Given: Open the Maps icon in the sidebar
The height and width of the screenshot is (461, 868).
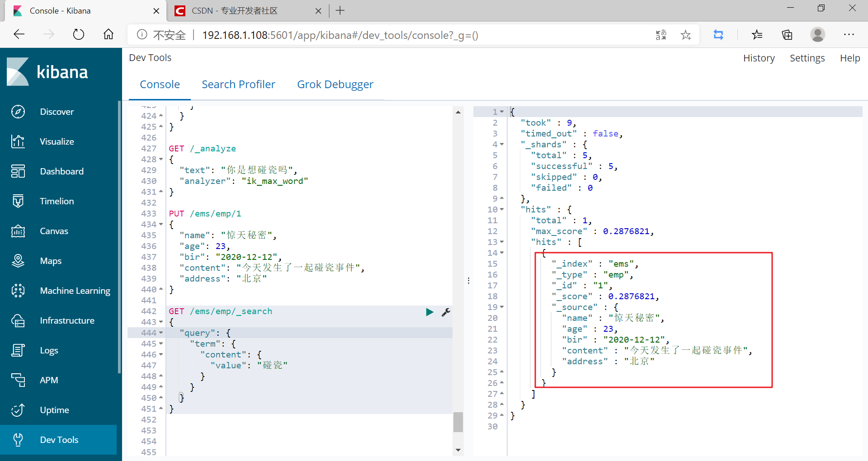Looking at the screenshot, I should tap(18, 261).
